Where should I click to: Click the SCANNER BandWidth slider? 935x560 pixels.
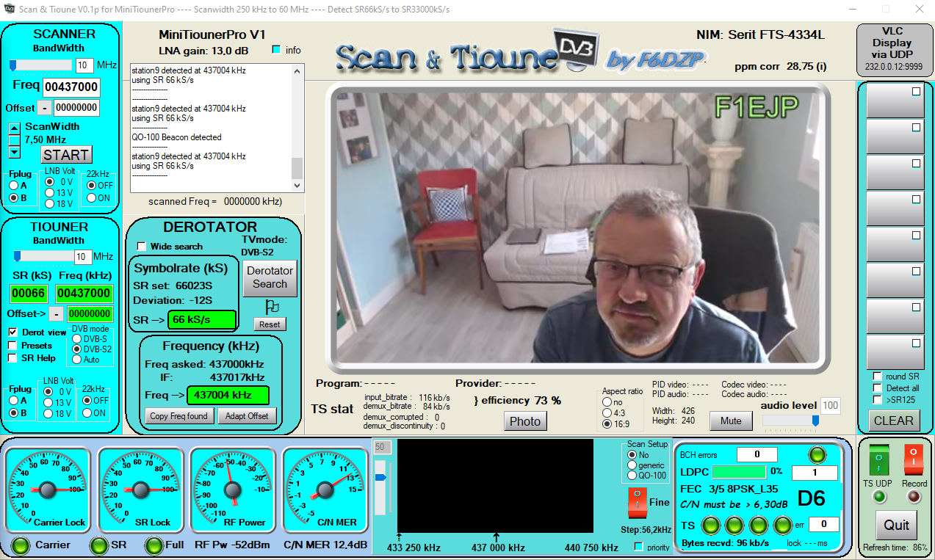tap(40, 65)
